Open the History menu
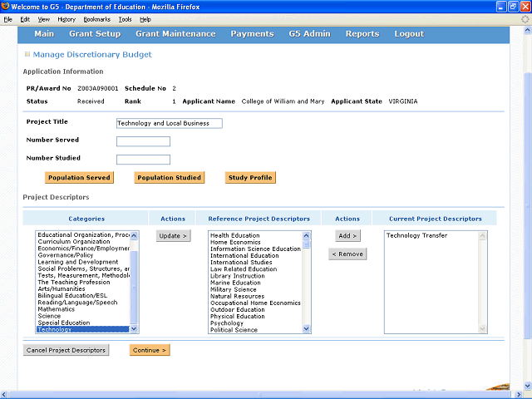Viewport: 532px width, 399px height. pos(66,18)
